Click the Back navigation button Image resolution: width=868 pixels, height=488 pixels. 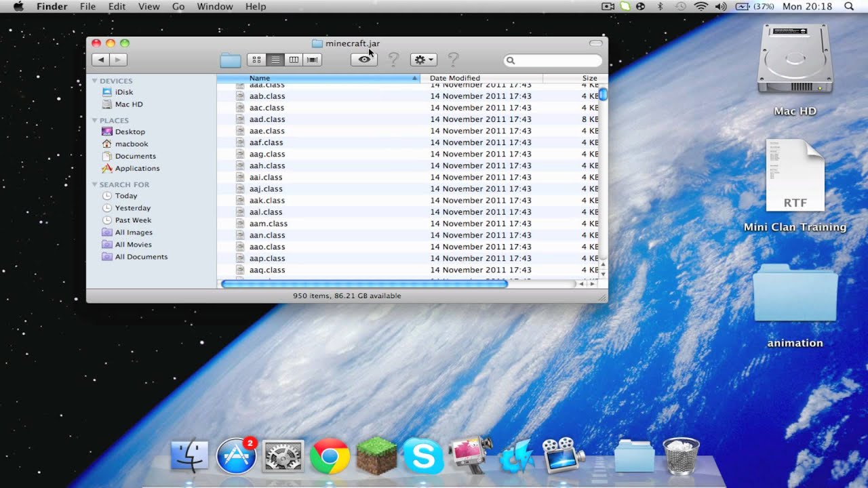point(100,60)
